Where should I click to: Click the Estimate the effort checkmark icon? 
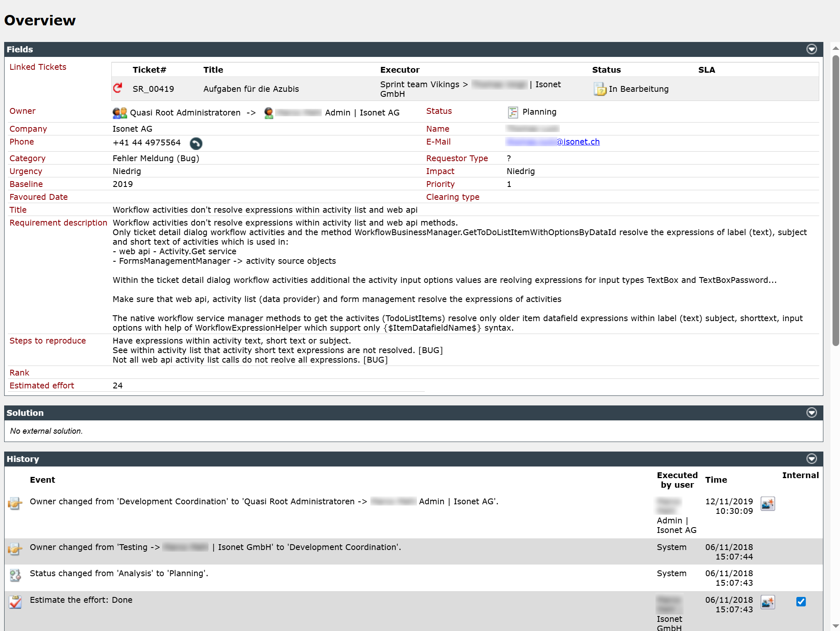pos(15,602)
